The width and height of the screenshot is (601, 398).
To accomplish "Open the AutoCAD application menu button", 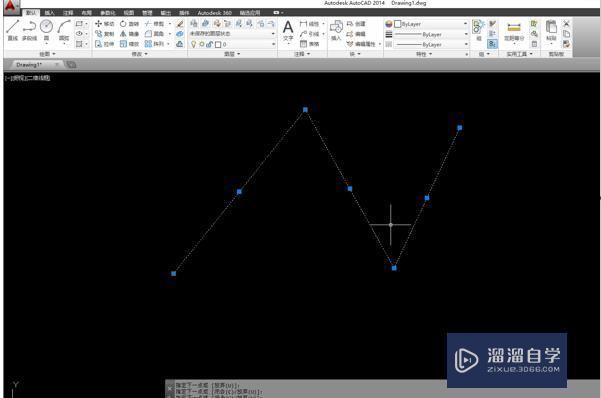I will [x=11, y=6].
